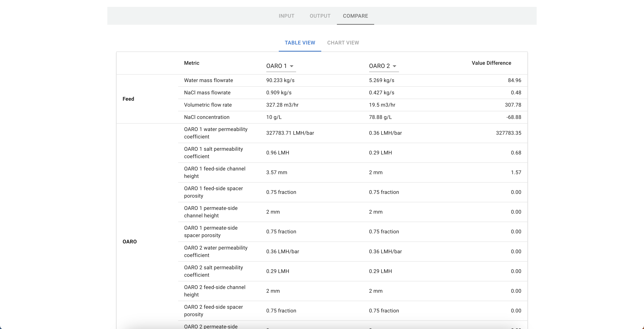Click the 327783.35 difference value
This screenshot has height=329, width=644.
[x=509, y=133]
